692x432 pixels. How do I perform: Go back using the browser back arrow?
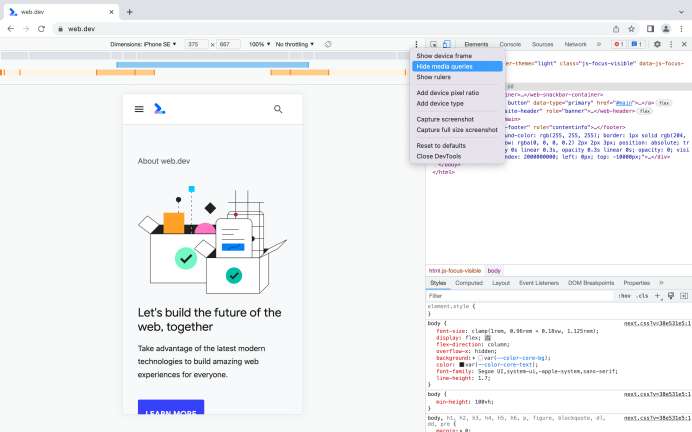tap(11, 29)
